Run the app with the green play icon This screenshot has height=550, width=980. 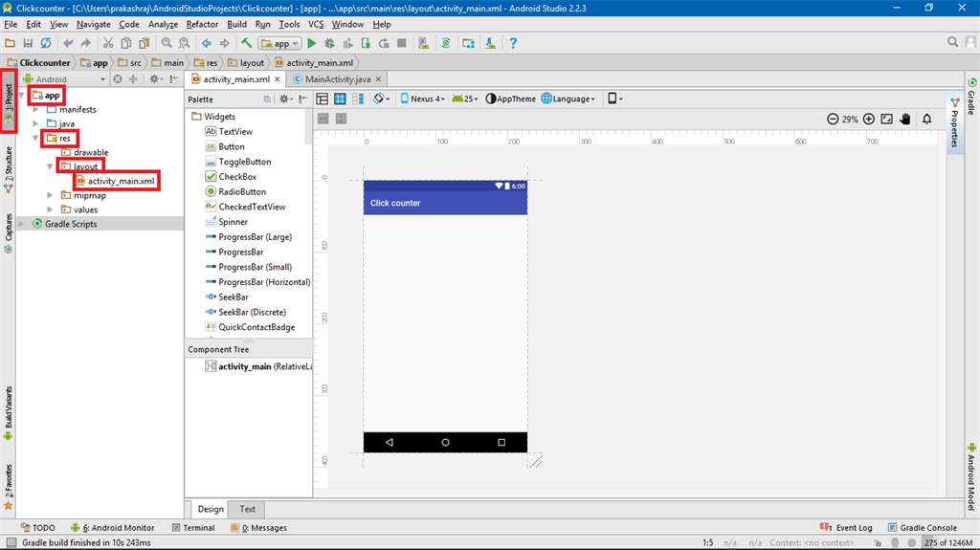312,43
